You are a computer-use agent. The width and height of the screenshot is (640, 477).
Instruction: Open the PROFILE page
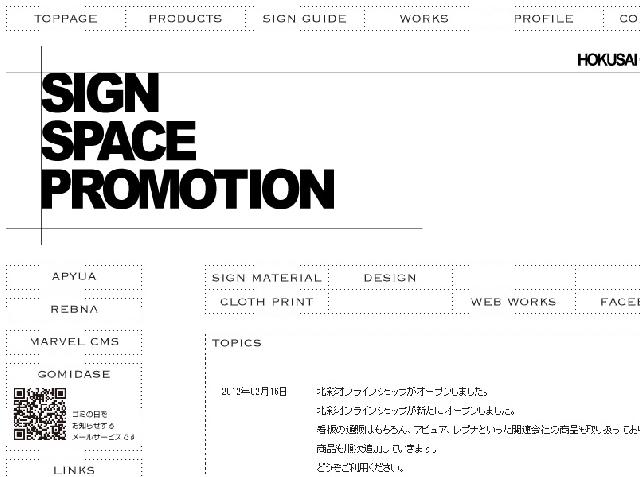point(543,19)
